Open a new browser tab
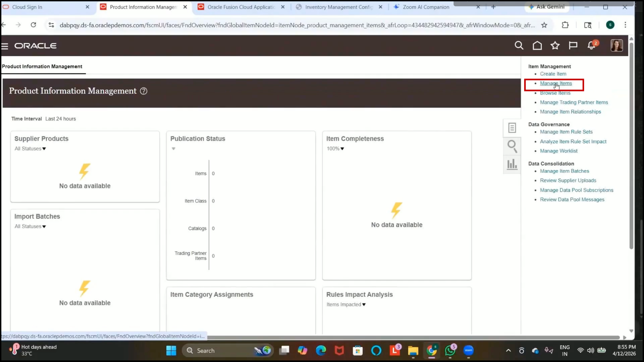Image resolution: width=644 pixels, height=362 pixels. (493, 7)
